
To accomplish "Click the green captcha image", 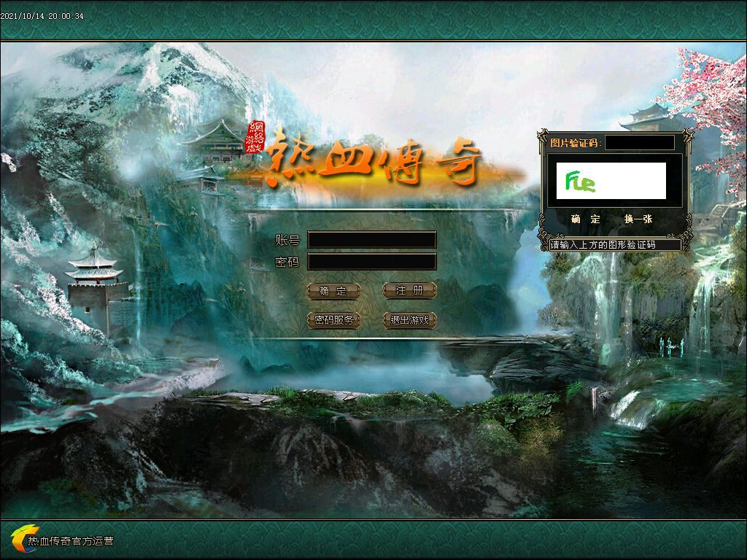I will point(611,181).
